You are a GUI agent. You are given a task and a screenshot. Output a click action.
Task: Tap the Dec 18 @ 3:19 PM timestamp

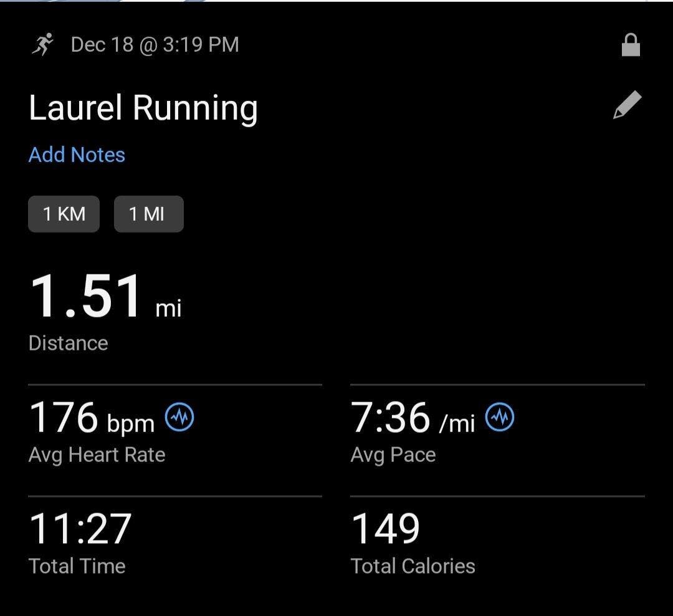[155, 45]
